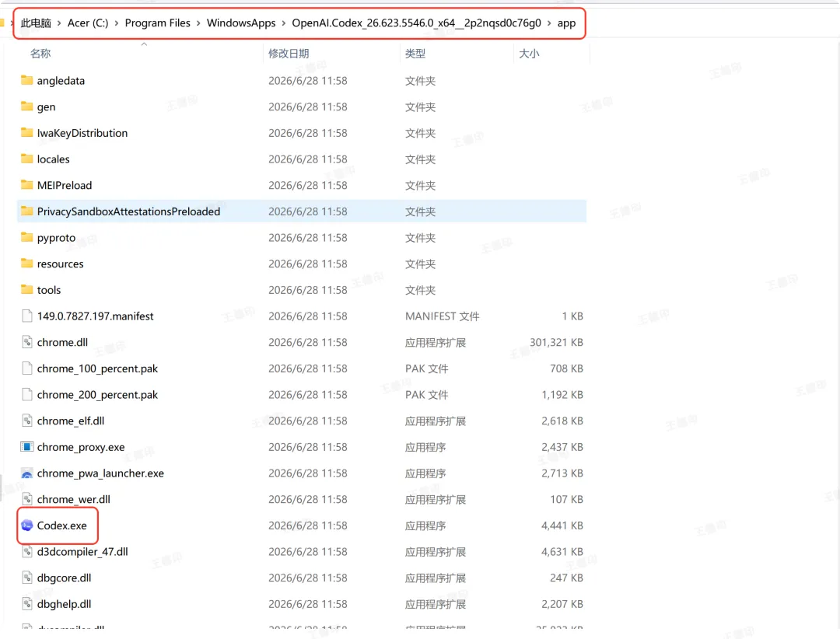This screenshot has height=639, width=840.
Task: Select the dbgcore.dll file icon
Action: (26, 578)
